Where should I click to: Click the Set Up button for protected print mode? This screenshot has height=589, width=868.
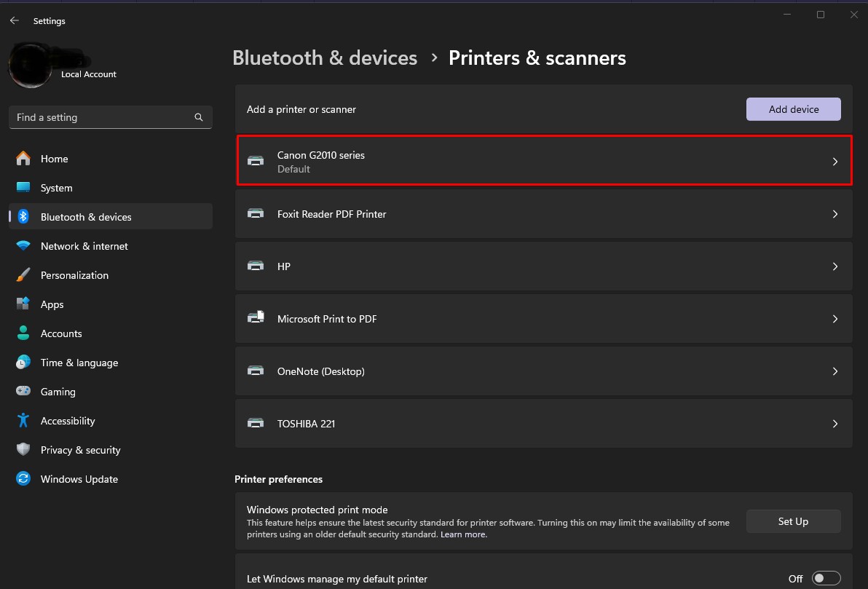(x=793, y=521)
